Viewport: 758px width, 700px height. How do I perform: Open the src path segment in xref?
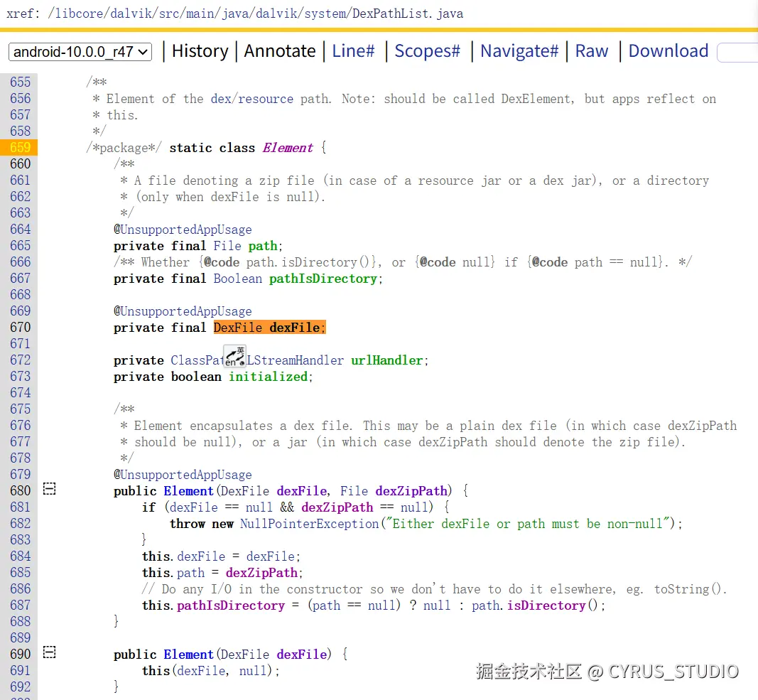169,14
